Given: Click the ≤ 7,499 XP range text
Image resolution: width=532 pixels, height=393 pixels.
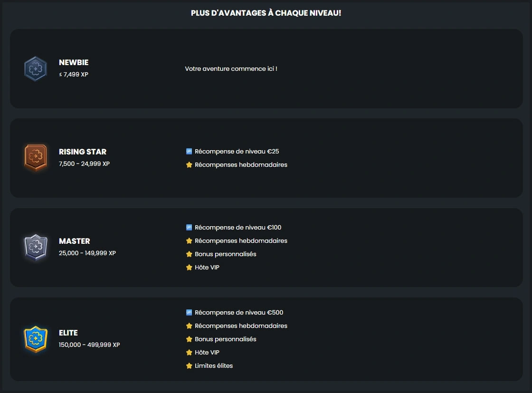Looking at the screenshot, I should 74,74.
